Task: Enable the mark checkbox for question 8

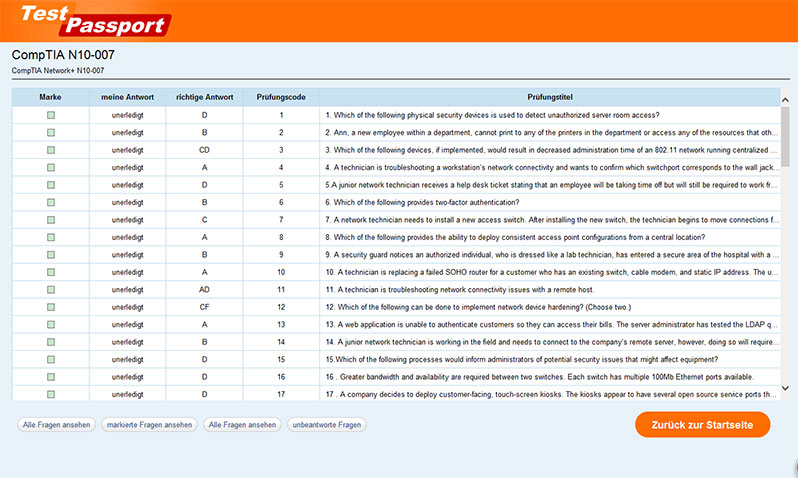Action: coord(51,237)
